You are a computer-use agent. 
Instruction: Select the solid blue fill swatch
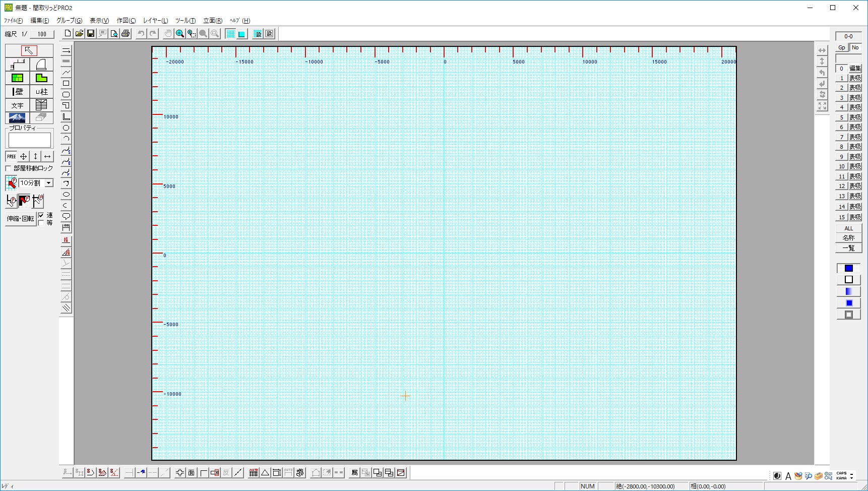pyautogui.click(x=849, y=268)
